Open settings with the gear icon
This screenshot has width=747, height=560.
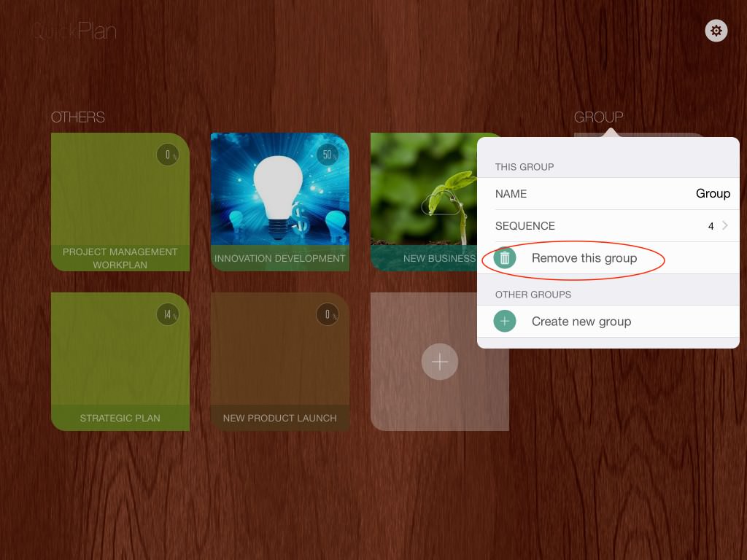tap(716, 31)
